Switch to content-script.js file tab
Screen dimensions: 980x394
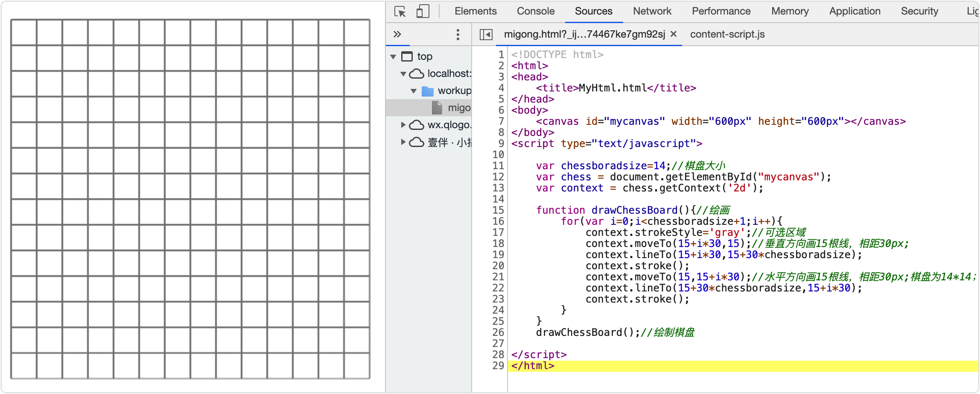727,35
